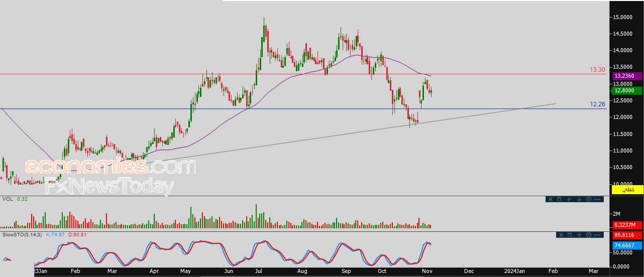
Task: Select the blue 12.26 support line
Action: (301, 109)
